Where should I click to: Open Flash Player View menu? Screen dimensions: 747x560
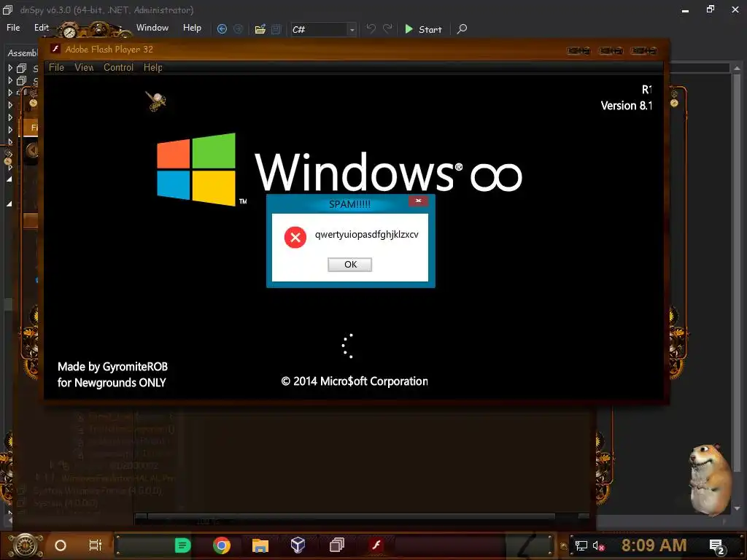pyautogui.click(x=84, y=68)
